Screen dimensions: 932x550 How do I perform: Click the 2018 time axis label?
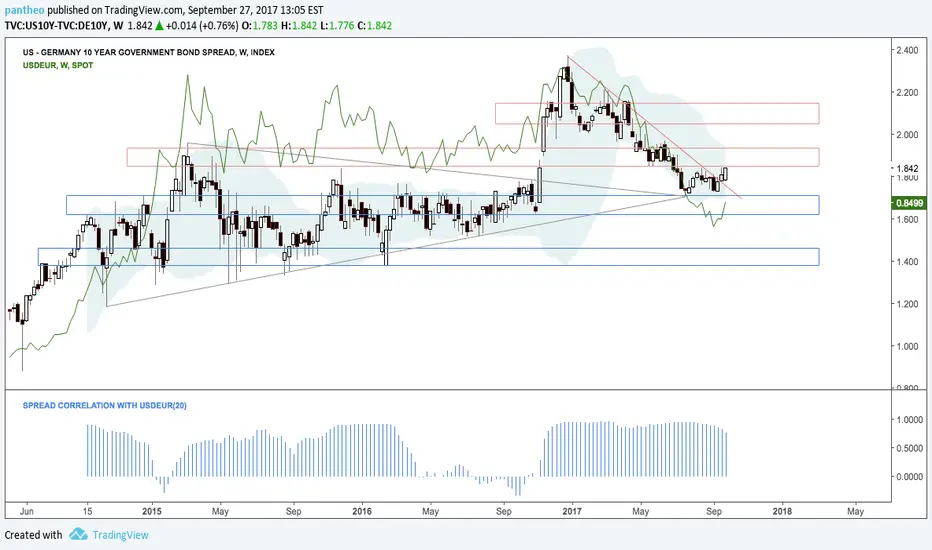[x=782, y=511]
